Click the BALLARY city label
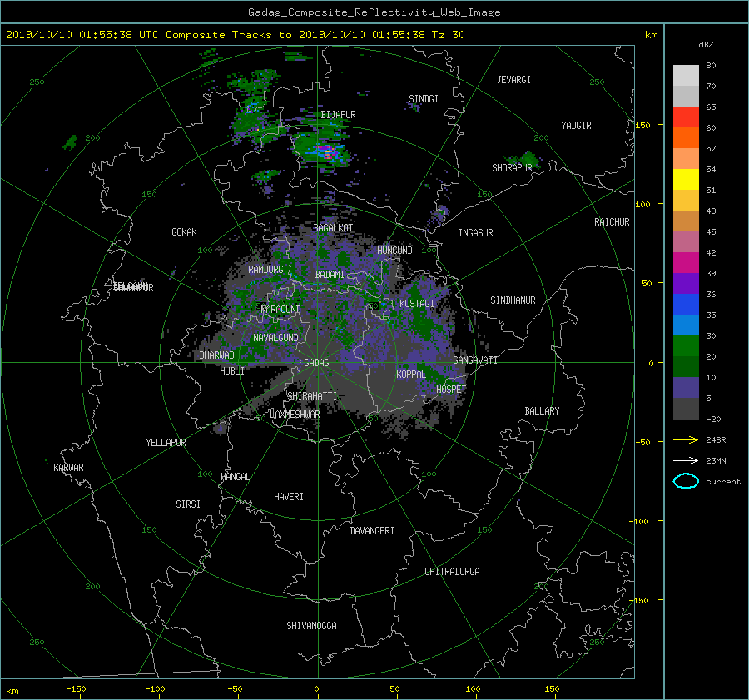 (542, 411)
